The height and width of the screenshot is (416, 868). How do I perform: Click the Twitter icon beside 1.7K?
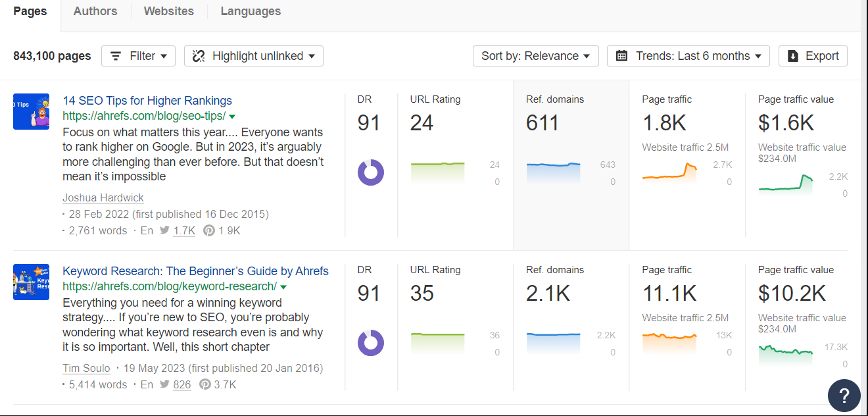click(x=165, y=230)
